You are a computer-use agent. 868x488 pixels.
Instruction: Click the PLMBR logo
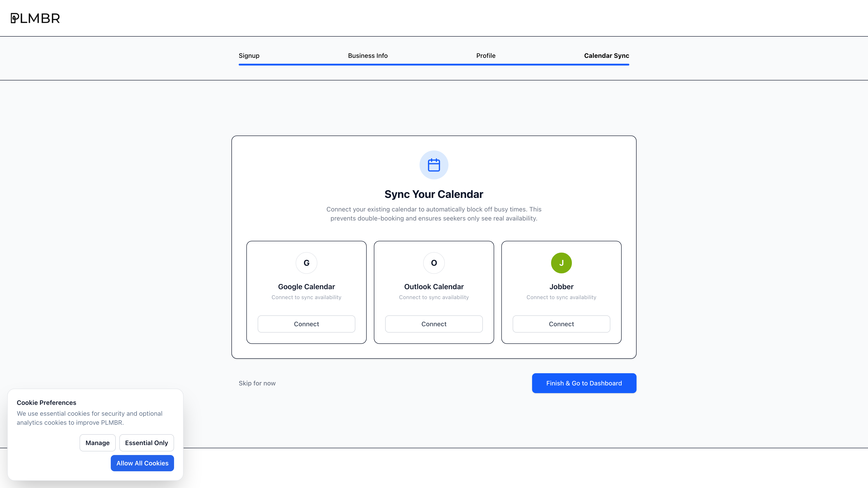[x=35, y=18]
